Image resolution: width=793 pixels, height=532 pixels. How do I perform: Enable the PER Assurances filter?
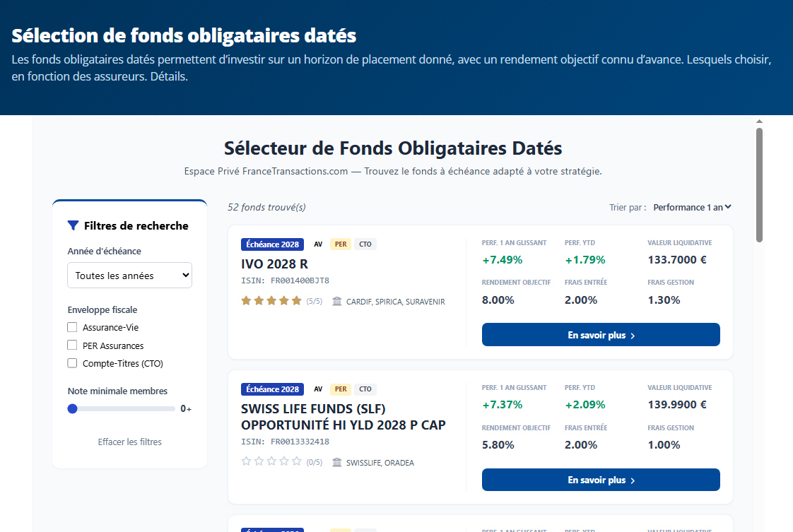[72, 345]
